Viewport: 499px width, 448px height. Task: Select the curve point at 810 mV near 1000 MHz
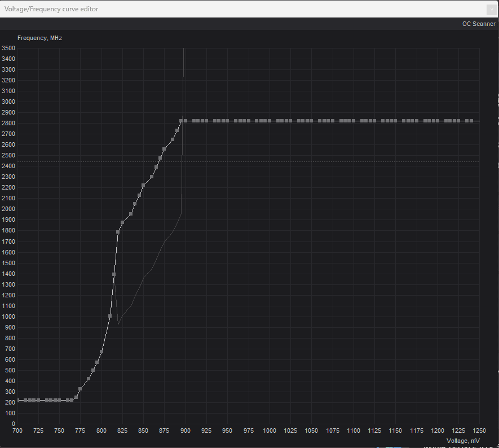(110, 316)
